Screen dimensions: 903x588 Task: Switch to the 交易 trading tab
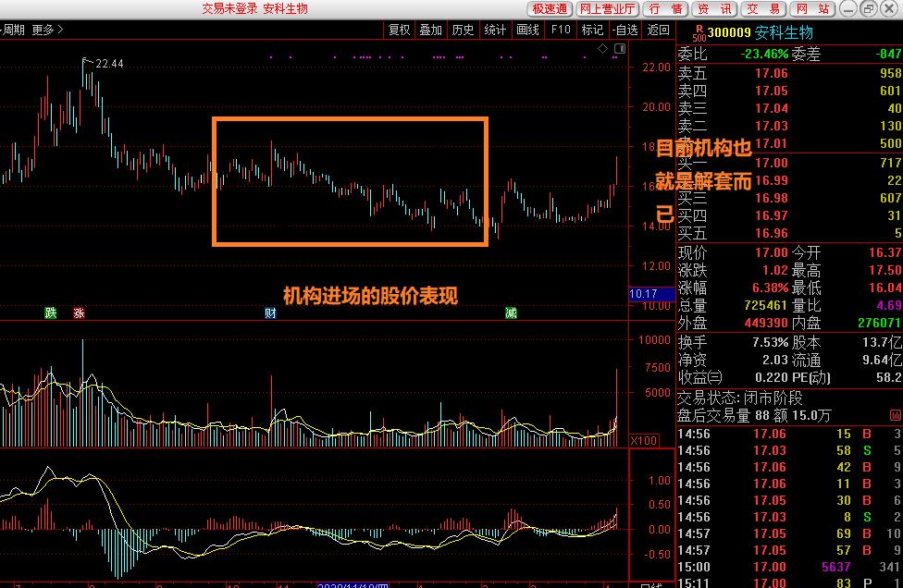[x=763, y=8]
